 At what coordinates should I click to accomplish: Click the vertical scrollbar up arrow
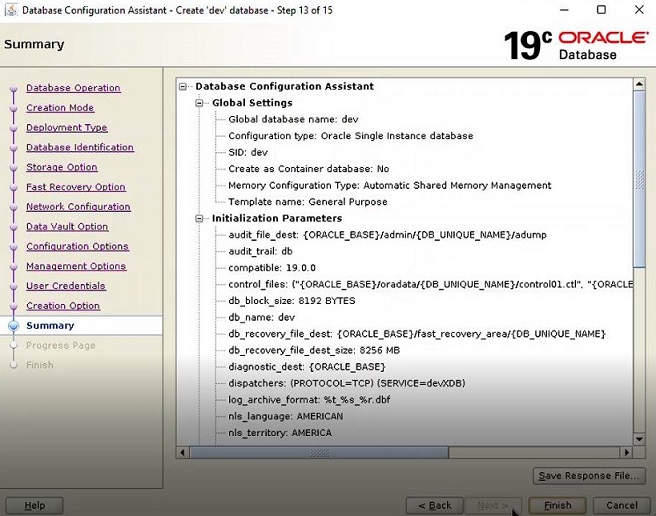pyautogui.click(x=639, y=84)
